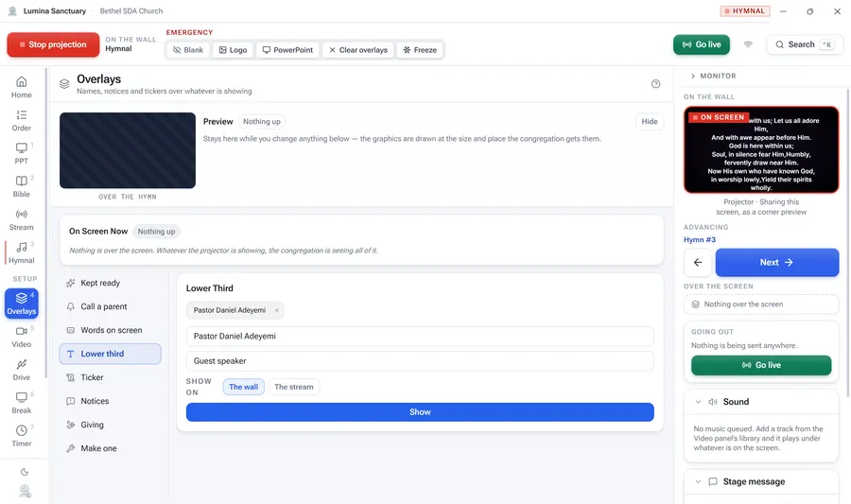Viewport: 851px width, 504px height.
Task: Open the Stream section in sidebar
Action: point(21,219)
